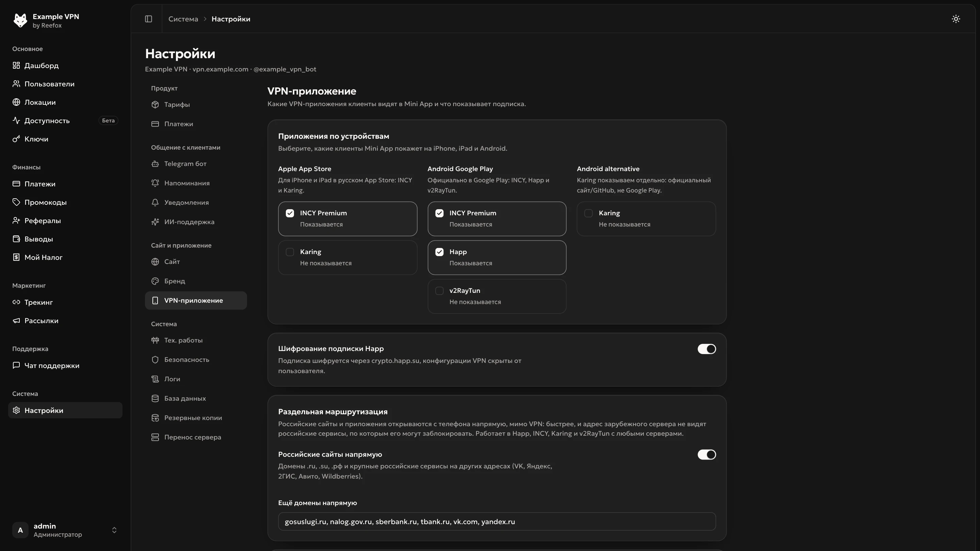Click the Бета badge next to Доступность
980x551 pixels.
point(108,120)
